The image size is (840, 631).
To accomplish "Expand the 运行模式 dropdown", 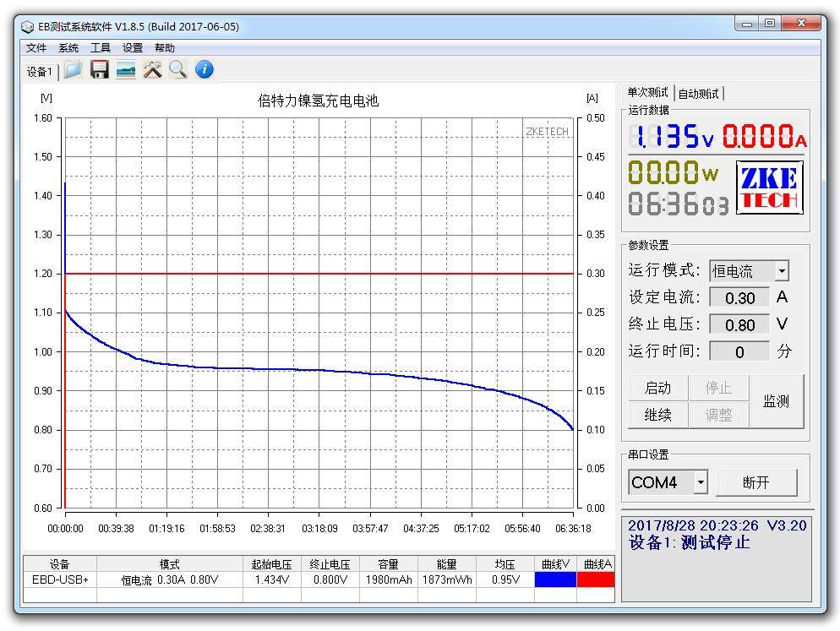I will pyautogui.click(x=782, y=271).
